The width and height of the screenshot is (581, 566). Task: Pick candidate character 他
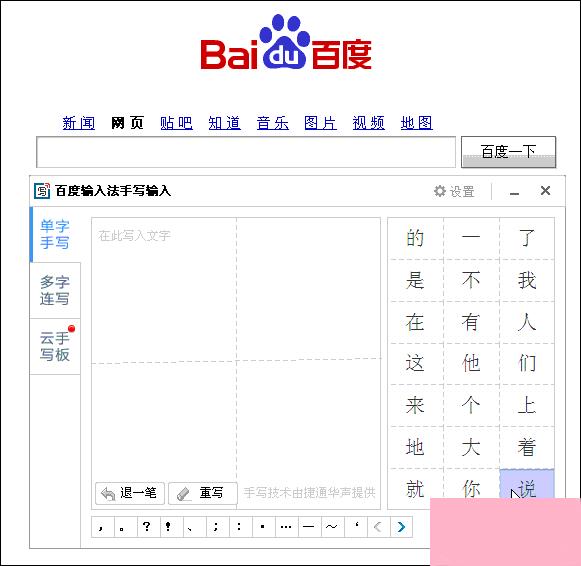(x=471, y=363)
